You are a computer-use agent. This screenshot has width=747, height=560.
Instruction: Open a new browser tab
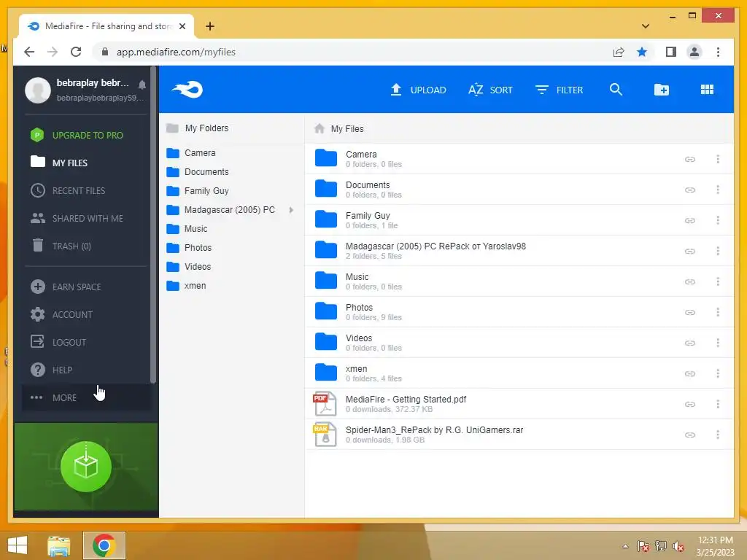[209, 26]
